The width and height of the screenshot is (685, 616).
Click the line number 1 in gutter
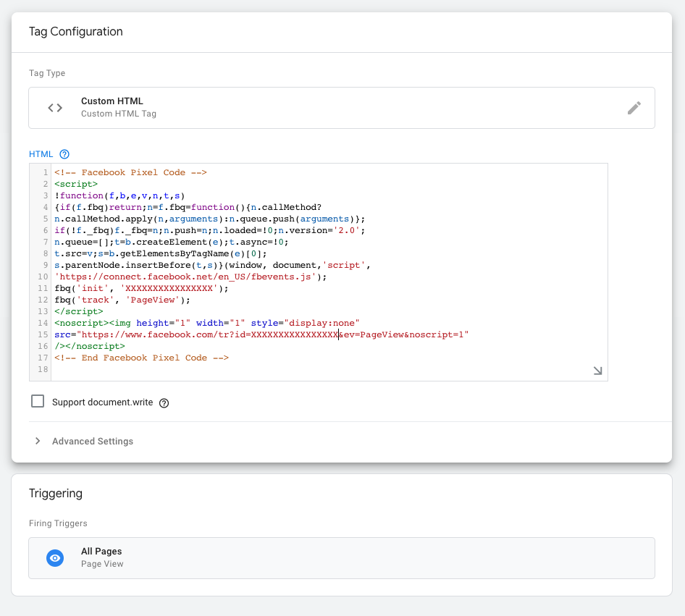[46, 172]
